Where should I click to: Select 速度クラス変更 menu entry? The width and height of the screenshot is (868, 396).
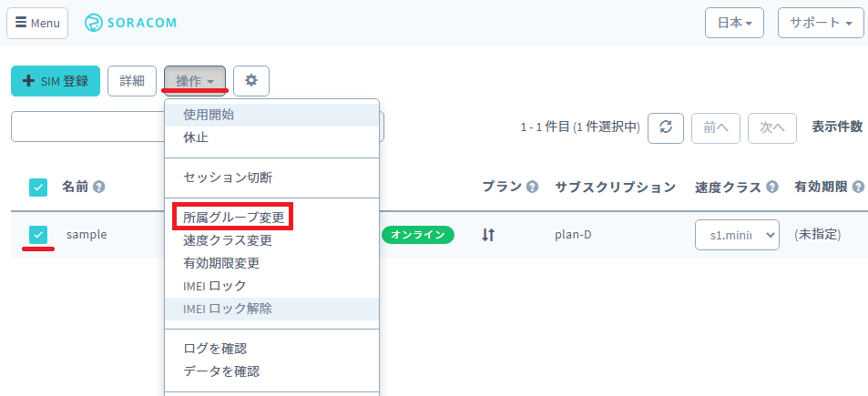[228, 241]
